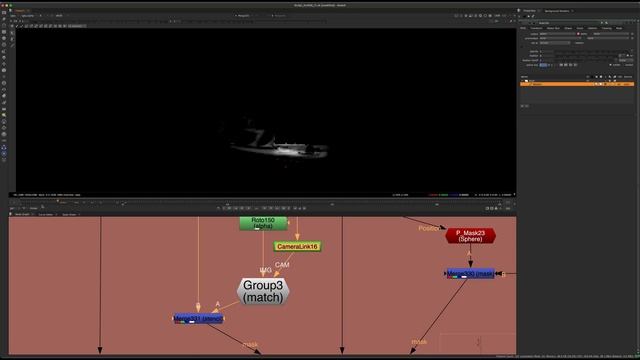Pick the Roto add points tool beside viewer
Viewport: 640px width, 360px height.
(x=12, y=39)
